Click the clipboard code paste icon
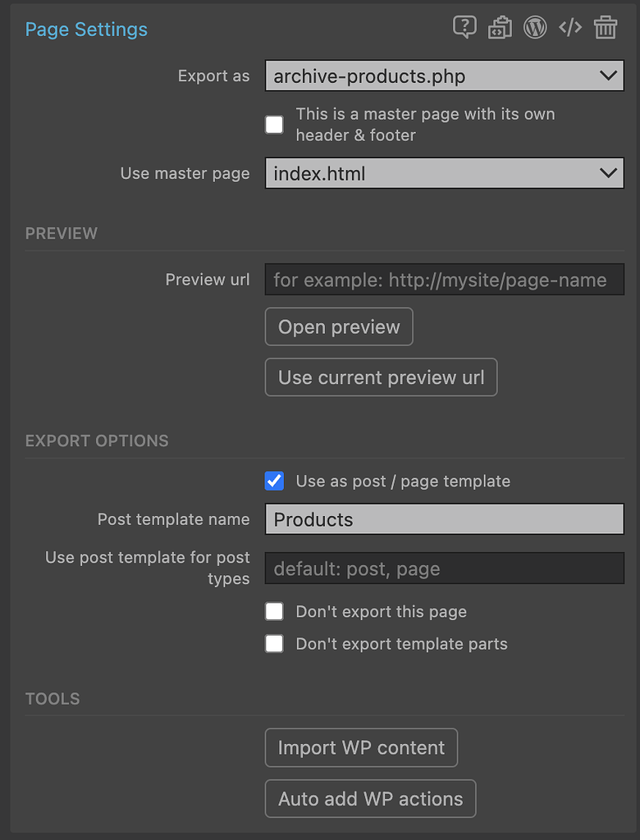 coord(500,28)
